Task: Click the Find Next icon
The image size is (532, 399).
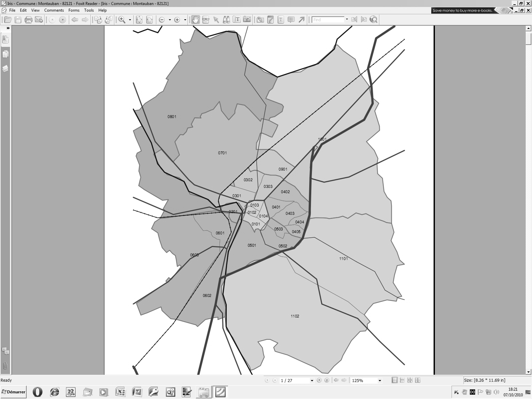Action: (x=364, y=20)
